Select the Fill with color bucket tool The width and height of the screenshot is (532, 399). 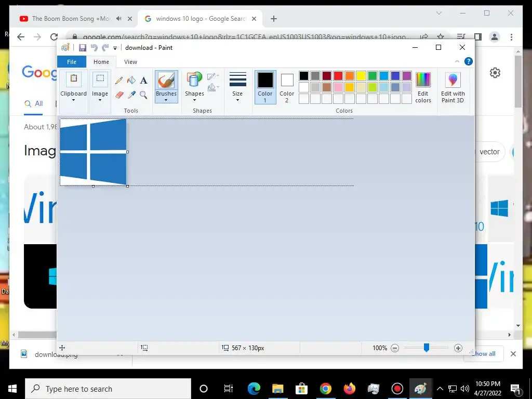[x=131, y=81]
